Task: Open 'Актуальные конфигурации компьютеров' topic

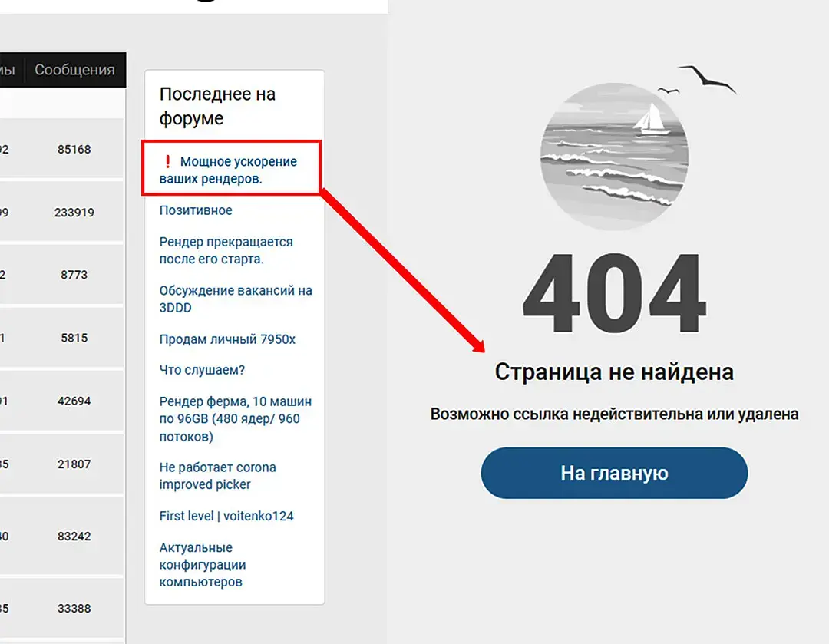Action: pos(203,565)
